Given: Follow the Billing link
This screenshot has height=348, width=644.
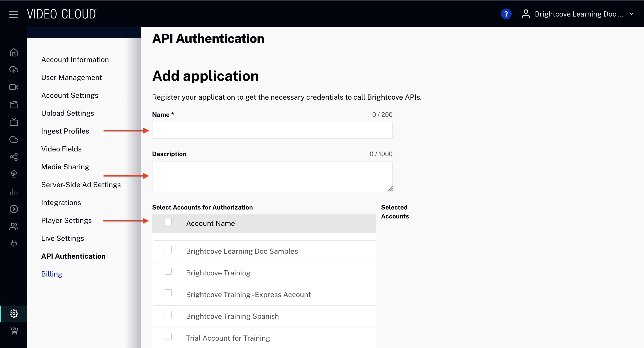Looking at the screenshot, I should pos(52,274).
